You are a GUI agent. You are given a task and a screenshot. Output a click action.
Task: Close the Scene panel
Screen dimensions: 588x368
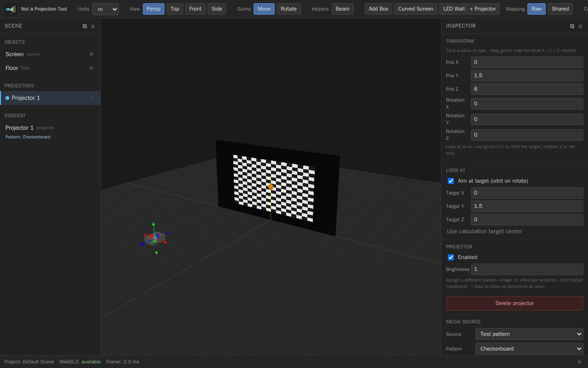tap(93, 26)
